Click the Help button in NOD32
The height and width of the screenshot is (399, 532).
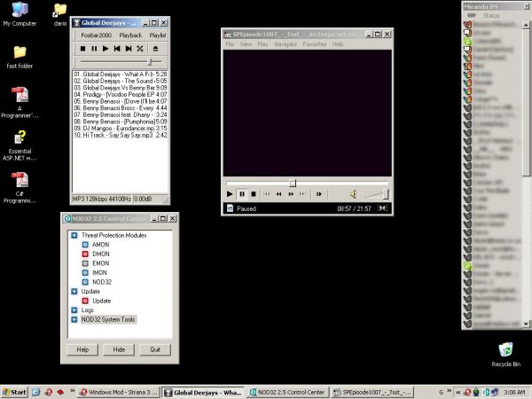(x=82, y=349)
